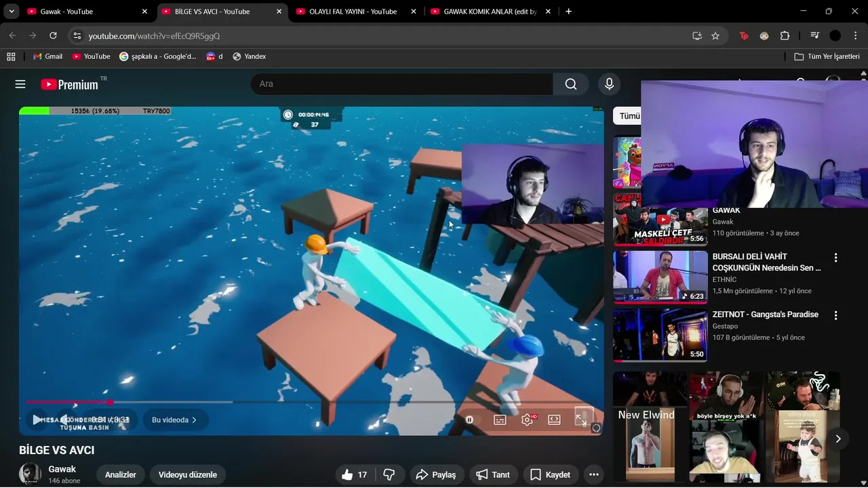This screenshot has width=868, height=488.
Task: Go back to previous page
Action: click(12, 36)
